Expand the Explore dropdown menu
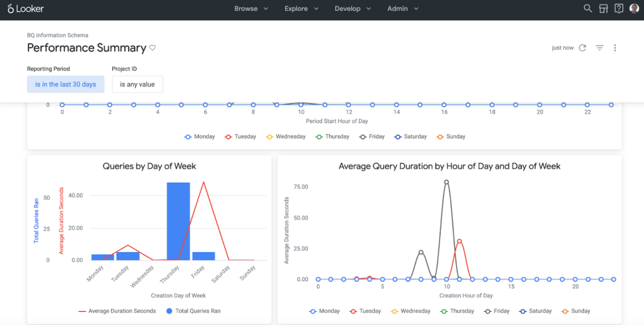The image size is (644, 325). [x=301, y=9]
